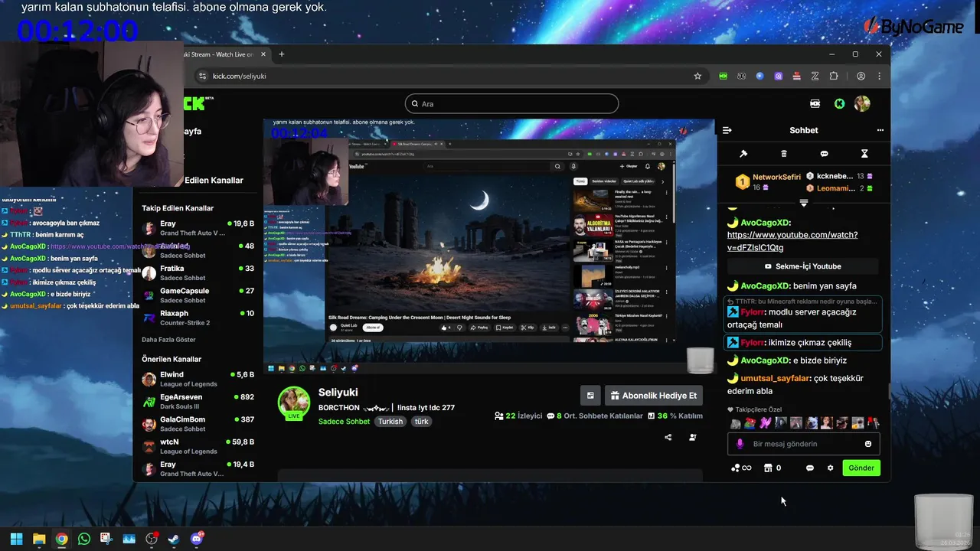Click 'Abonelik Hediye Et' button
Viewport: 980px width, 551px height.
point(654,396)
